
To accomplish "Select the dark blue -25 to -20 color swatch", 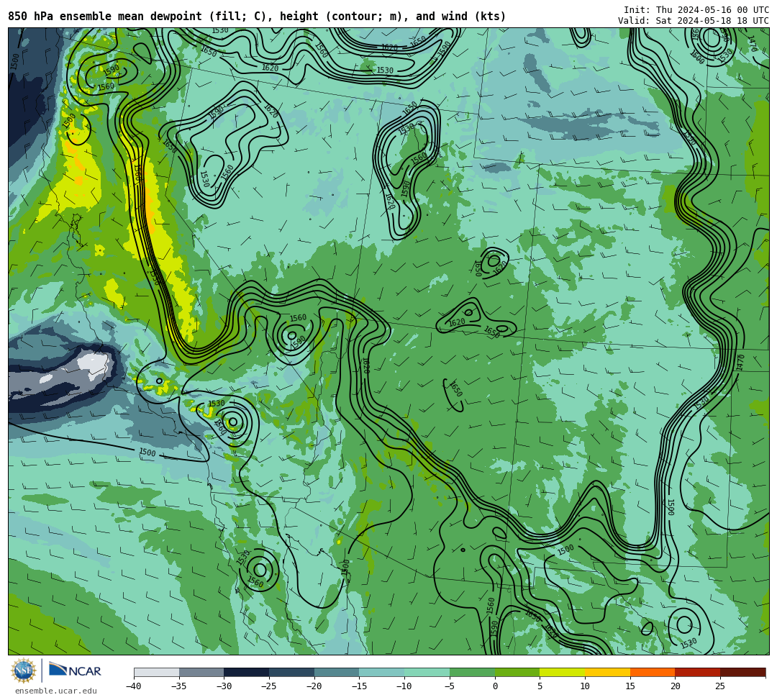I will click(292, 672).
